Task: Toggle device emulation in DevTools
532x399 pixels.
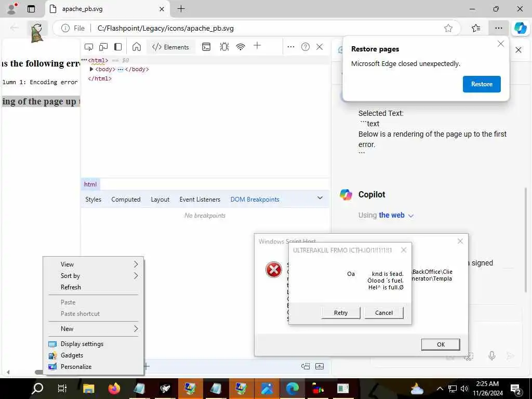Action: 103,47
